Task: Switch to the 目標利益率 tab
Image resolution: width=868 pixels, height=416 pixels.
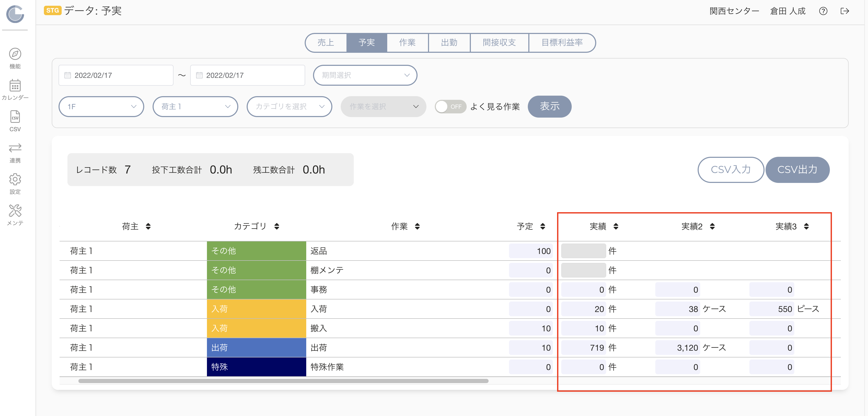Action: click(562, 43)
